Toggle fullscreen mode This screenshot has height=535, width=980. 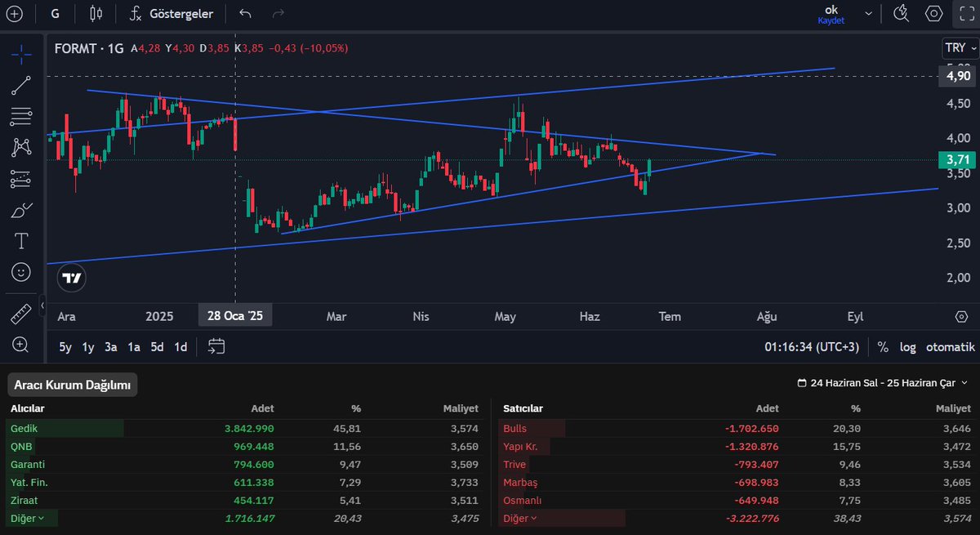pos(966,13)
